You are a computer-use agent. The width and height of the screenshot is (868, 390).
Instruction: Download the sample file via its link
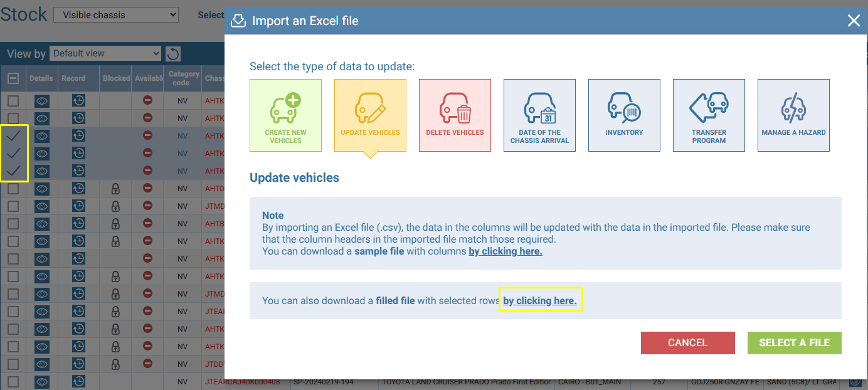505,251
